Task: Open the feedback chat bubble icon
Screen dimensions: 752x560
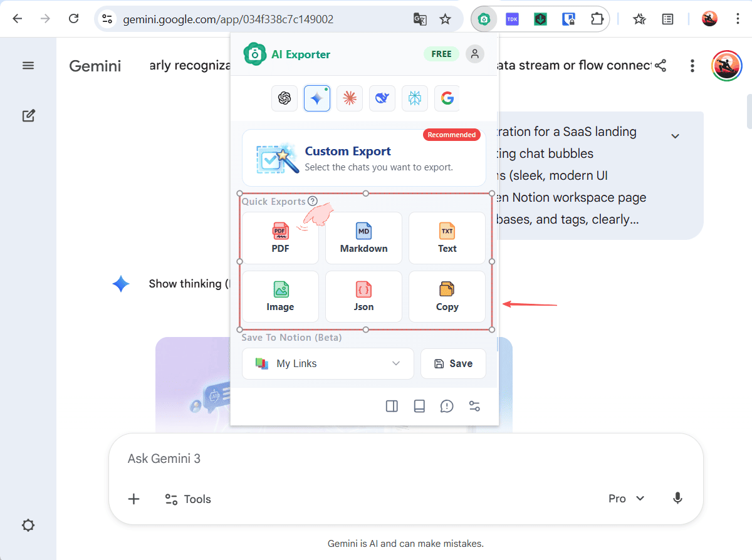Action: (x=447, y=407)
